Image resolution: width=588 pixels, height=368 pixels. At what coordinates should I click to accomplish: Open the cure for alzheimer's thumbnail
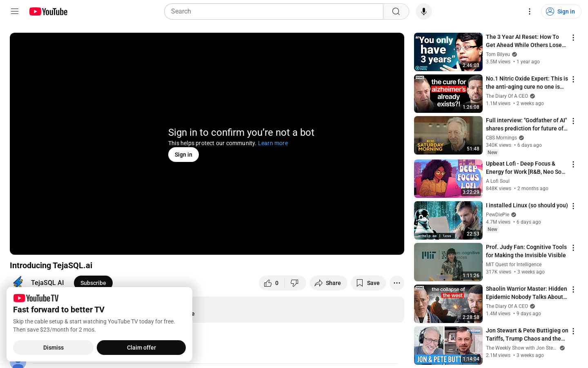(448, 94)
